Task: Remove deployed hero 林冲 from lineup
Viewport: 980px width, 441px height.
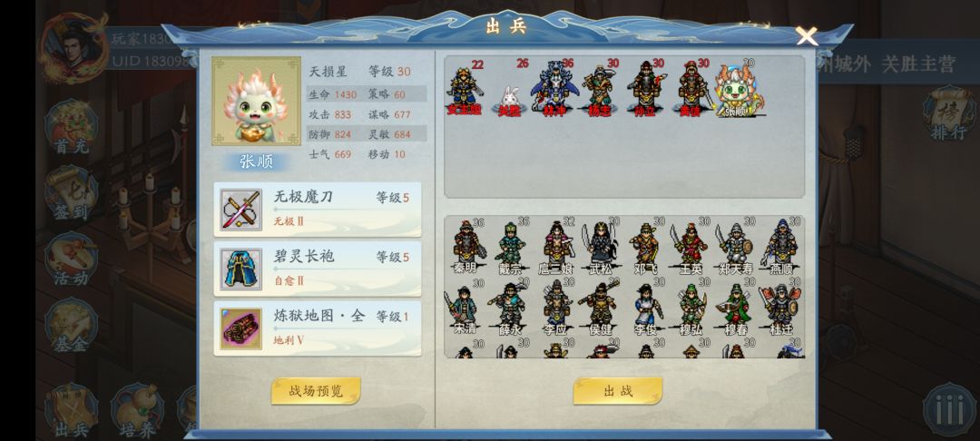Action: [554, 89]
